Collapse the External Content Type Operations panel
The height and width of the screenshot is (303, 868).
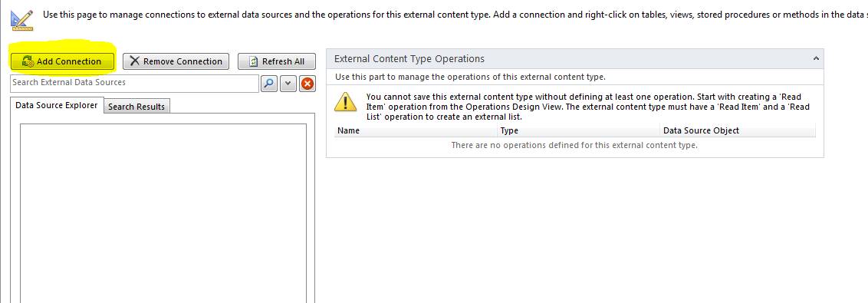[815, 59]
